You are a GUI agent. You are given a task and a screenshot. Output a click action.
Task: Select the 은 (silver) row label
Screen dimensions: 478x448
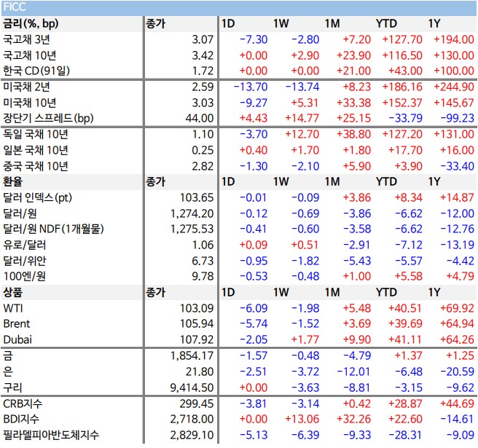8,372
